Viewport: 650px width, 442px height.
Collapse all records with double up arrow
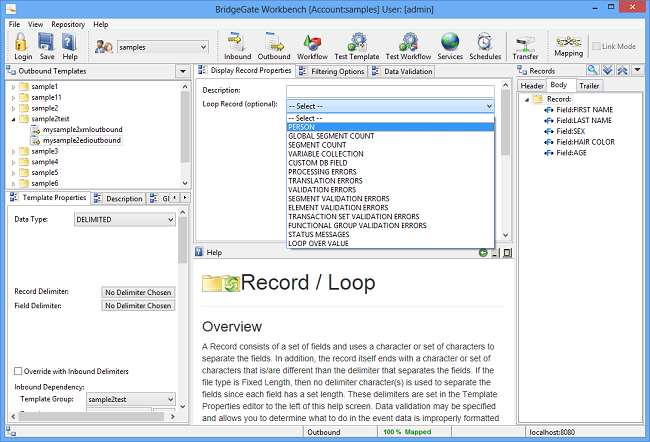click(622, 70)
